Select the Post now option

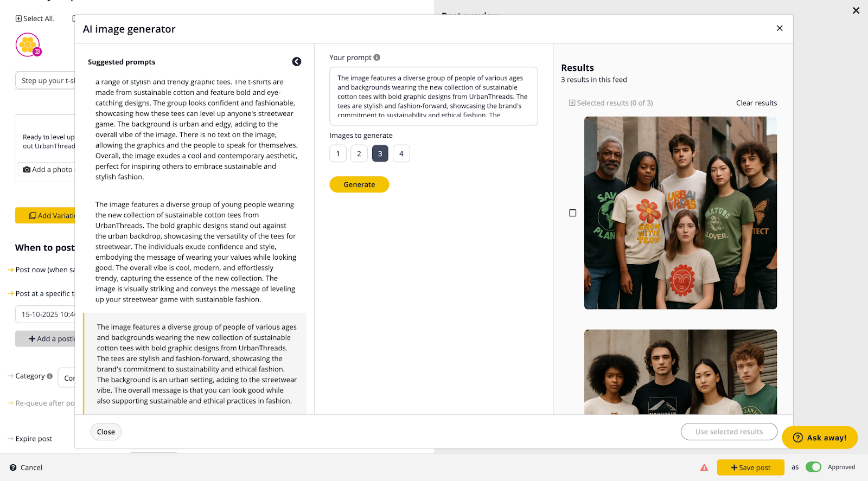(41, 270)
